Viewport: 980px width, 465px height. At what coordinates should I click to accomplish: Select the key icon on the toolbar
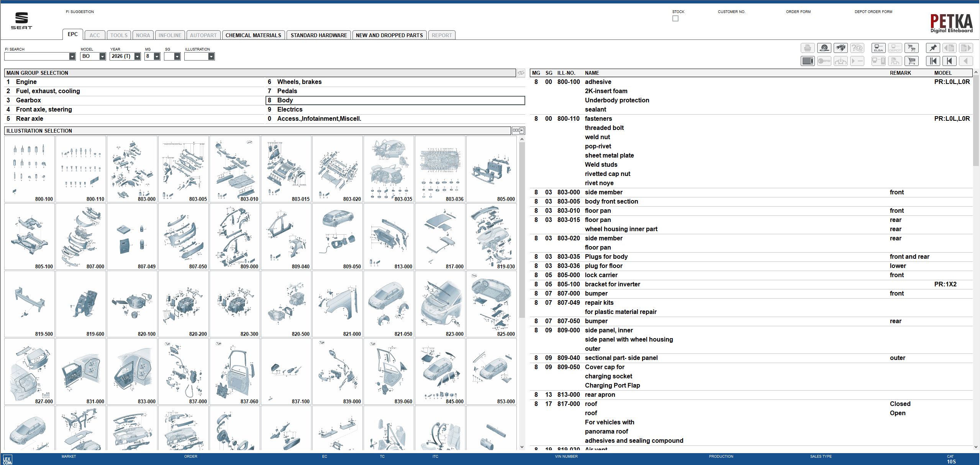click(824, 61)
